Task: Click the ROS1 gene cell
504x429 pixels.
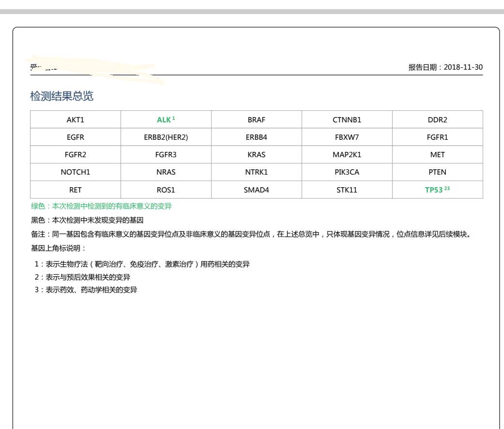Action: click(166, 190)
